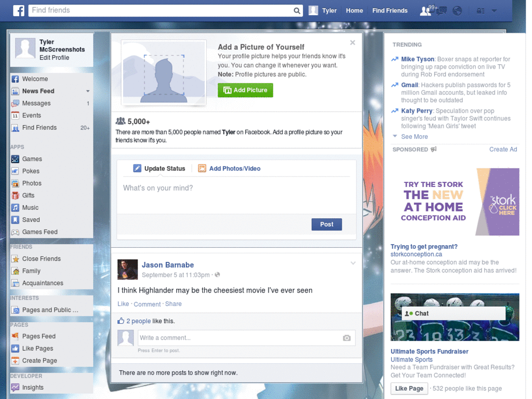
Task: Open Photos app icon
Action: click(x=15, y=183)
